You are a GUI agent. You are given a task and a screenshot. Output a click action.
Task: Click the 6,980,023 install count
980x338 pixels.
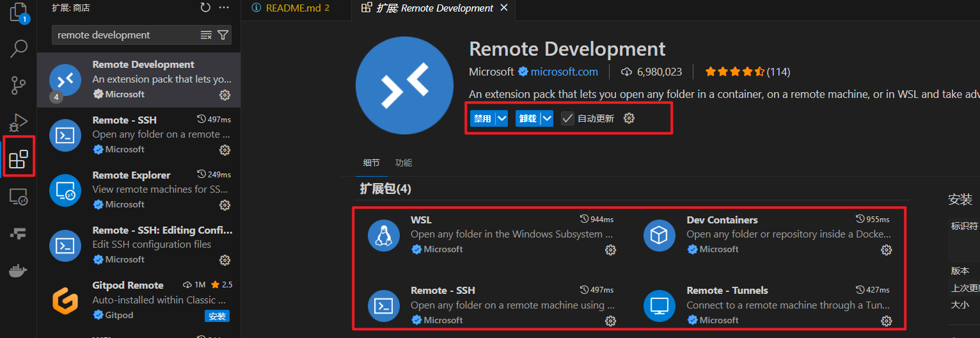pos(652,72)
